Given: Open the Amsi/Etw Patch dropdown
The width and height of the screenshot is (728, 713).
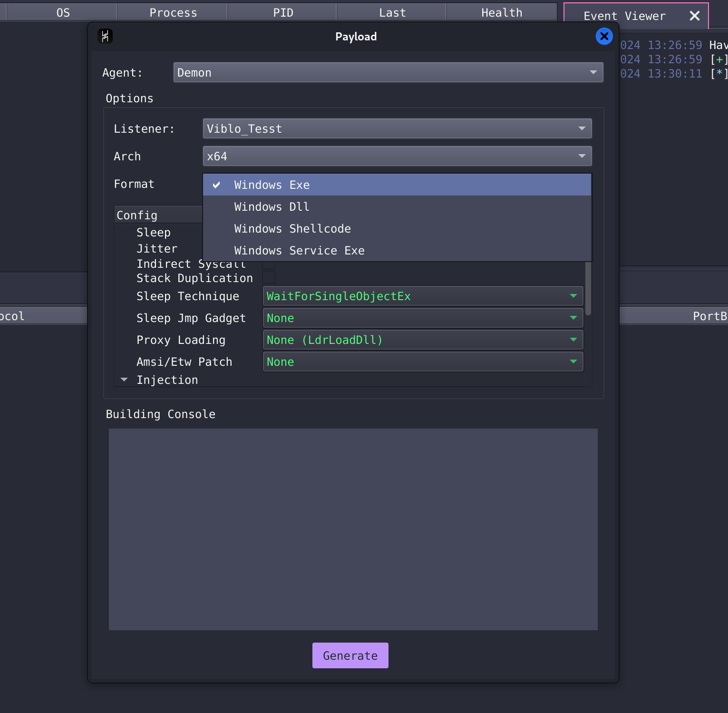Looking at the screenshot, I should pos(423,361).
